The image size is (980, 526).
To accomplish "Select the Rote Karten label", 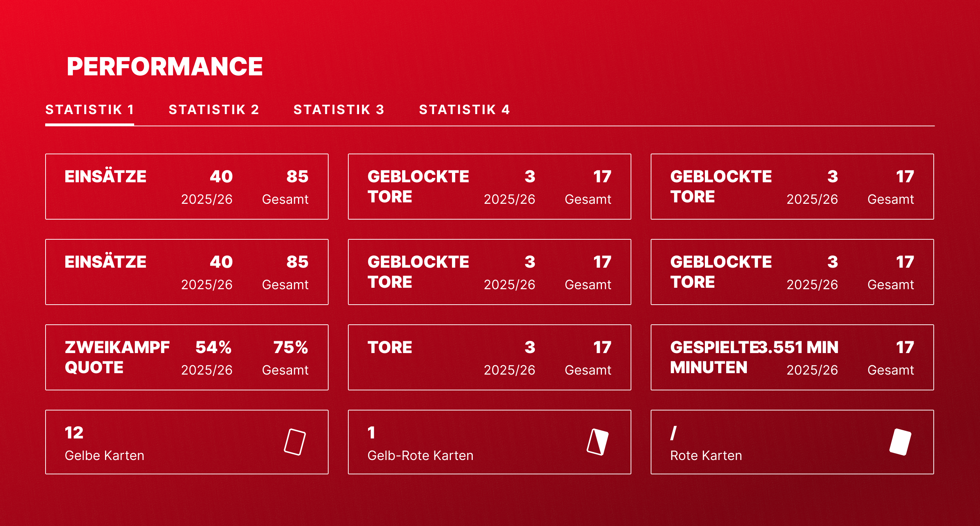I will click(706, 455).
